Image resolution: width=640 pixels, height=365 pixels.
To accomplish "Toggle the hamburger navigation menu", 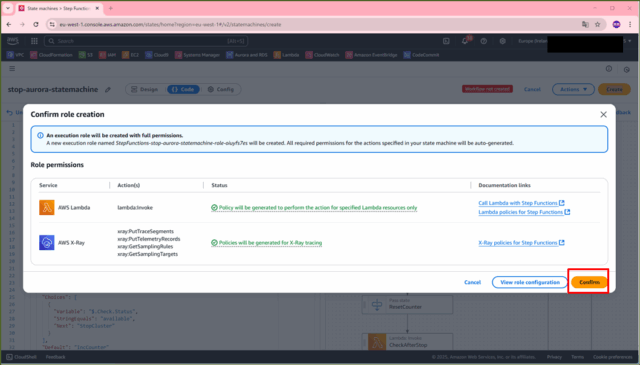I will (x=12, y=69).
